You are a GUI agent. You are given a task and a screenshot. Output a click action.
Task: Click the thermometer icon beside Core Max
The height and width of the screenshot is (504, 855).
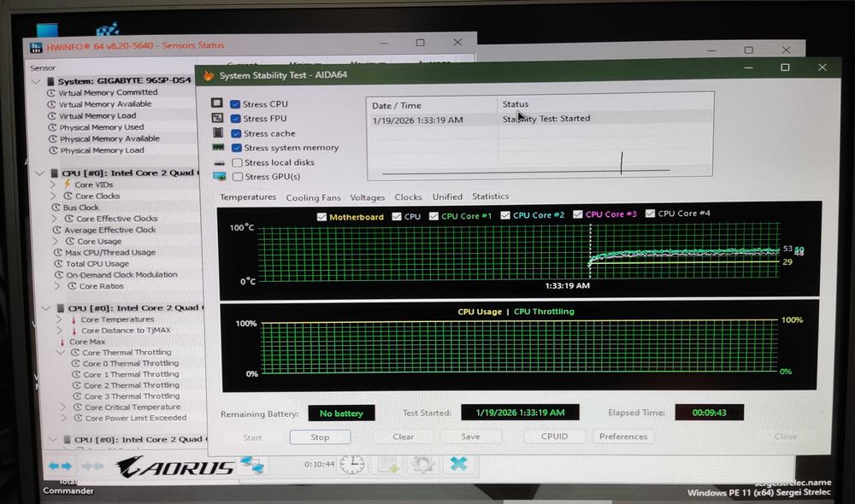[x=62, y=342]
